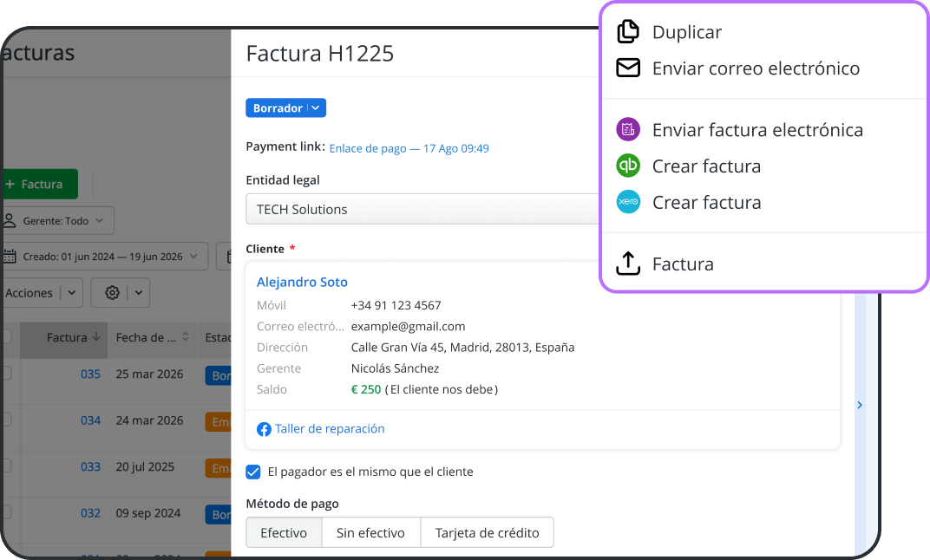Tick the checkbox for invoice row 035
The width and height of the screenshot is (930, 560).
coord(7,373)
